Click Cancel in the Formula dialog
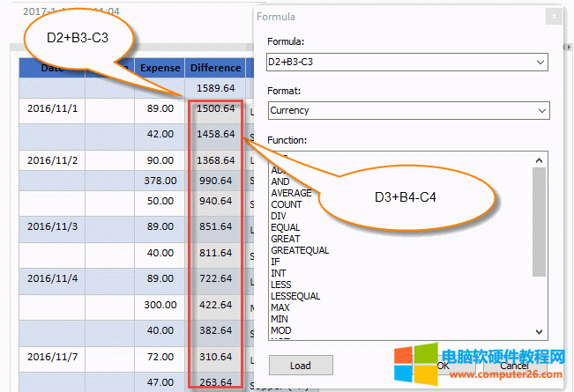 (514, 366)
